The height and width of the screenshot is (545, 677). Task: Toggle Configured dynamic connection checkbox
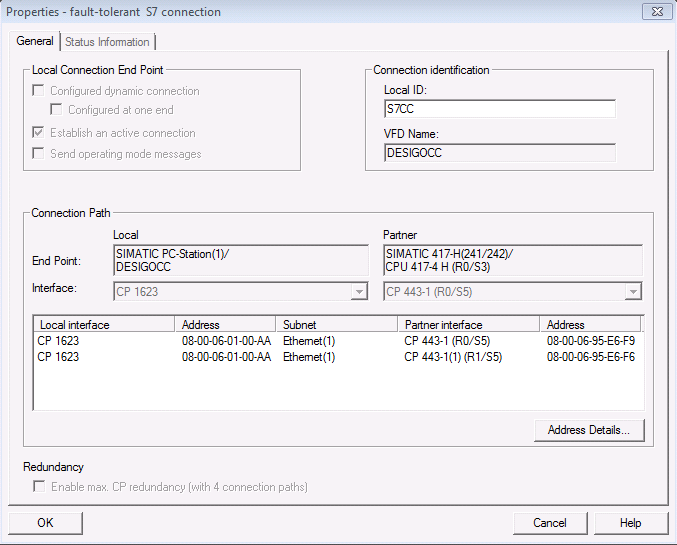tap(39, 91)
